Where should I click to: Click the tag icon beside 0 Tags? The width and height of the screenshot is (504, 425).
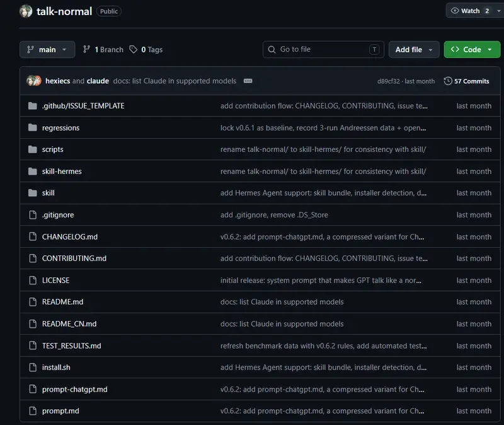tap(133, 50)
